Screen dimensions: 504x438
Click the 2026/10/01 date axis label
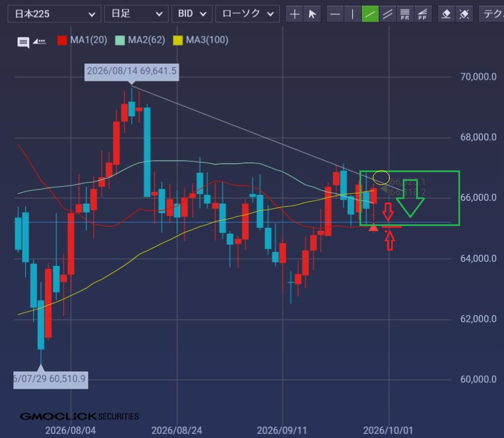click(x=388, y=430)
